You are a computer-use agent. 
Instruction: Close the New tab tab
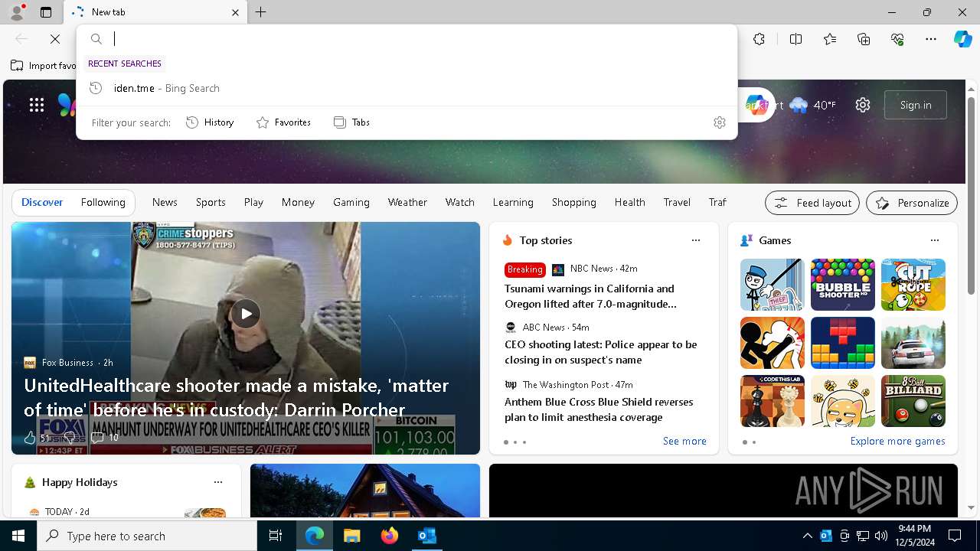click(235, 12)
